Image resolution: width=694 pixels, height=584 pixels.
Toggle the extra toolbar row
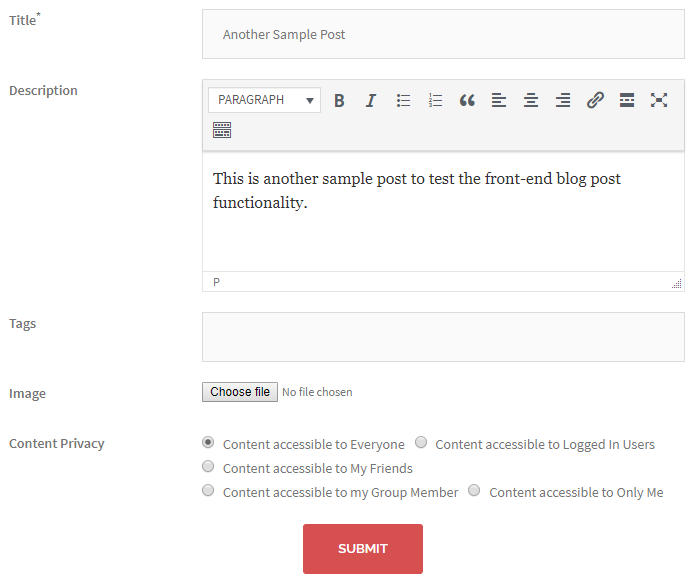point(222,130)
